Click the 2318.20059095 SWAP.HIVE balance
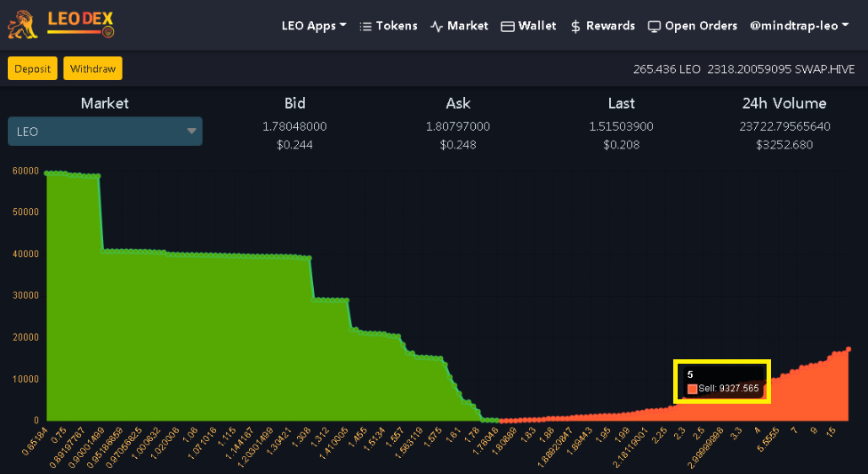868x474 pixels. [781, 69]
